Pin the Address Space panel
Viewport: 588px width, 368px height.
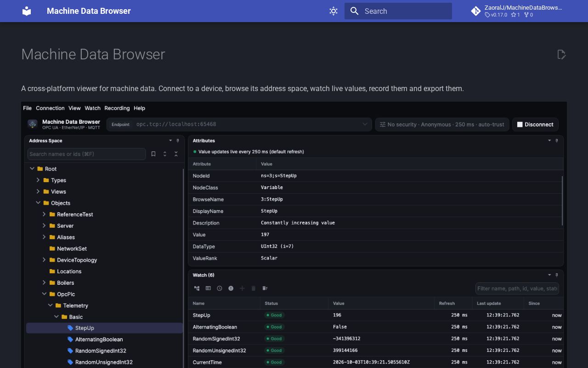coord(178,141)
